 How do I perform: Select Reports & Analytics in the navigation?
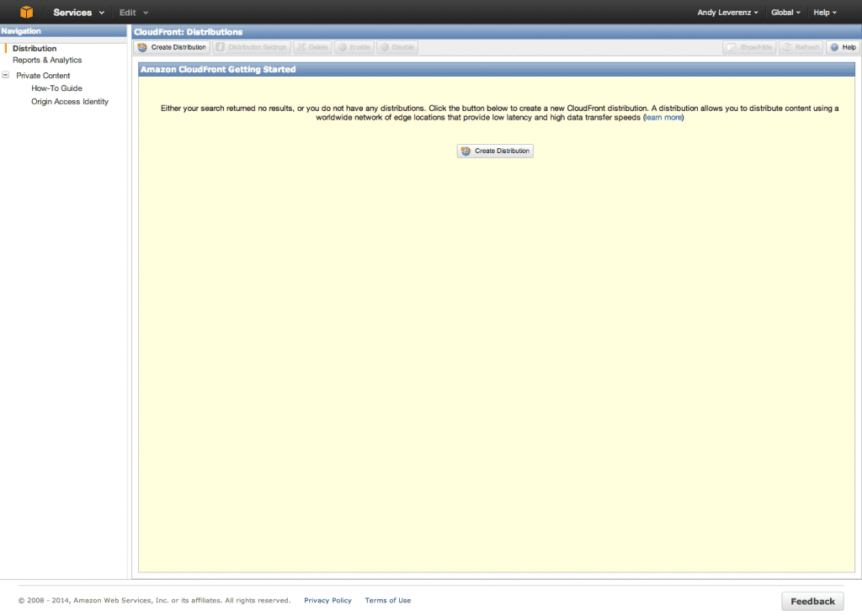pyautogui.click(x=48, y=60)
